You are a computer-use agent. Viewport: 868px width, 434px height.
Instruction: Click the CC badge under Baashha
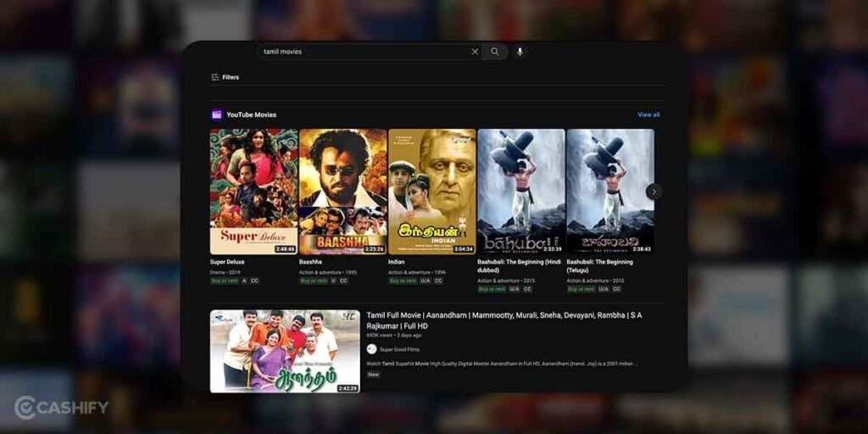343,281
